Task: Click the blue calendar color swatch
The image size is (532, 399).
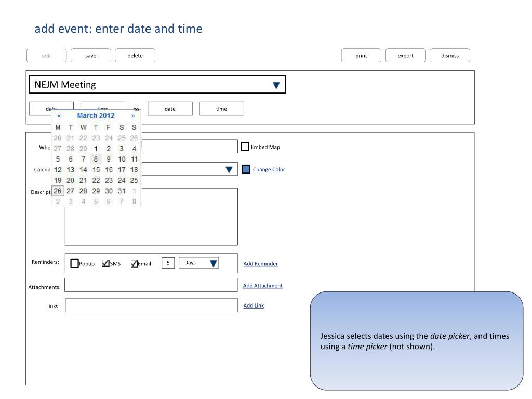Action: pos(246,169)
